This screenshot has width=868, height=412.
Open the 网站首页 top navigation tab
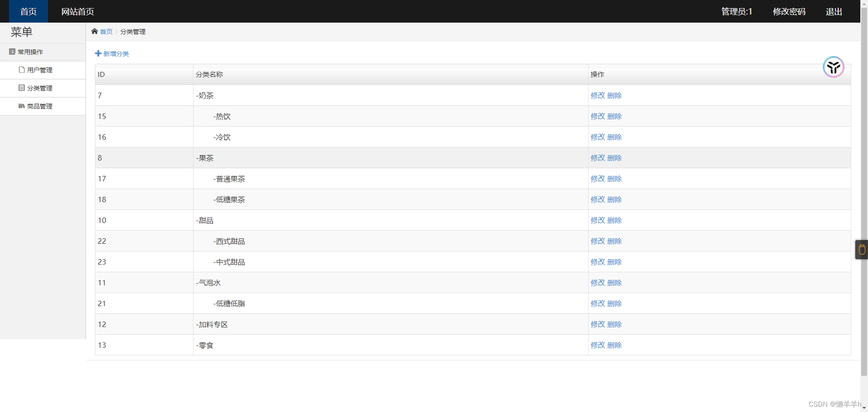click(78, 11)
